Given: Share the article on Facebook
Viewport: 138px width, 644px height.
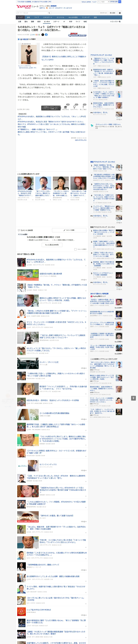Looking at the screenshot, I should coord(46,35).
